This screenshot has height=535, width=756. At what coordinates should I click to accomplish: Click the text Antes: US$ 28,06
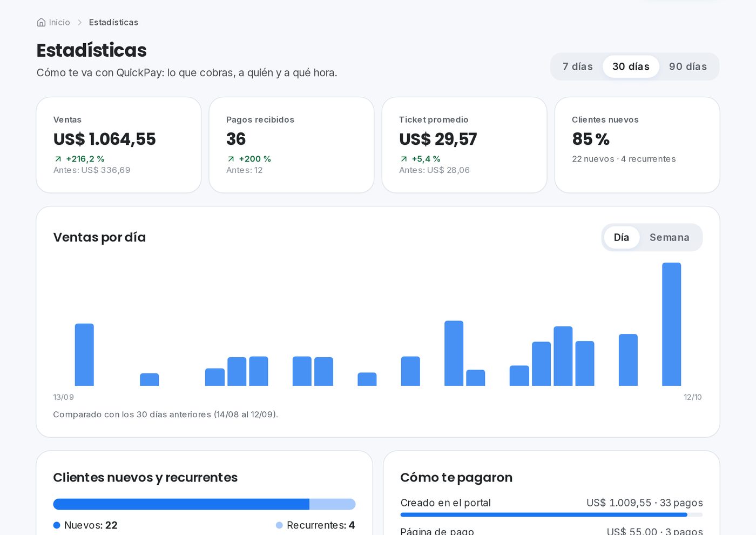[434, 170]
